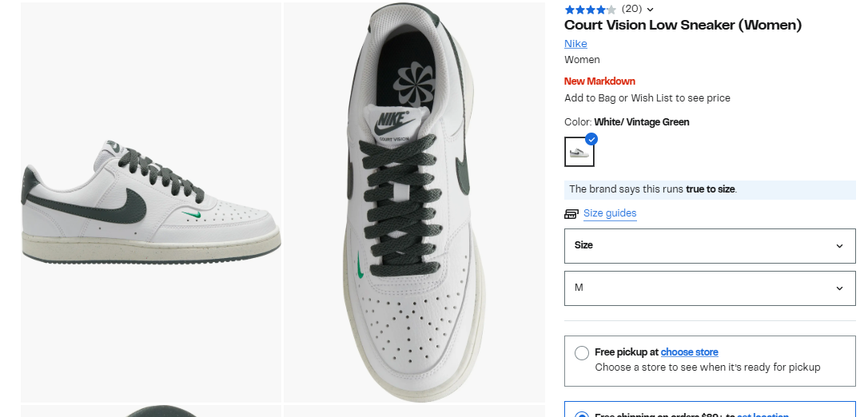Click the New Markdown label
Viewport: 868px width, 417px height.
pos(599,81)
